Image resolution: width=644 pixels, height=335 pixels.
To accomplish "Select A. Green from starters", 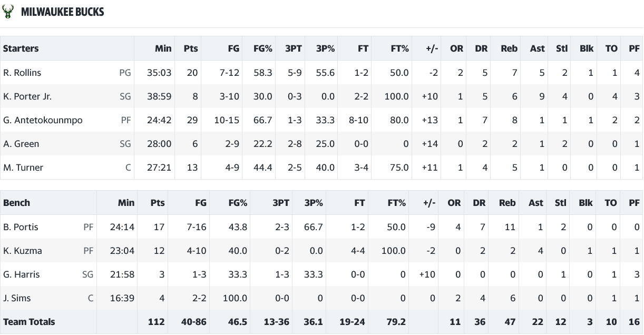I will point(21,144).
